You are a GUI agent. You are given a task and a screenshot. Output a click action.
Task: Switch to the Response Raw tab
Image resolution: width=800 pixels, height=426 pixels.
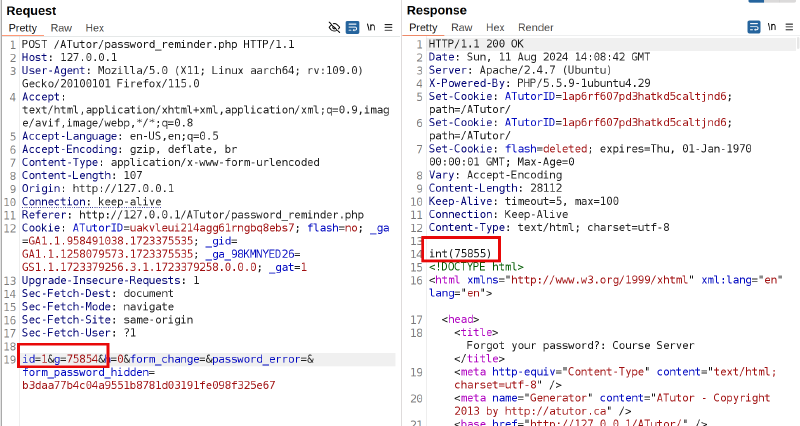462,28
